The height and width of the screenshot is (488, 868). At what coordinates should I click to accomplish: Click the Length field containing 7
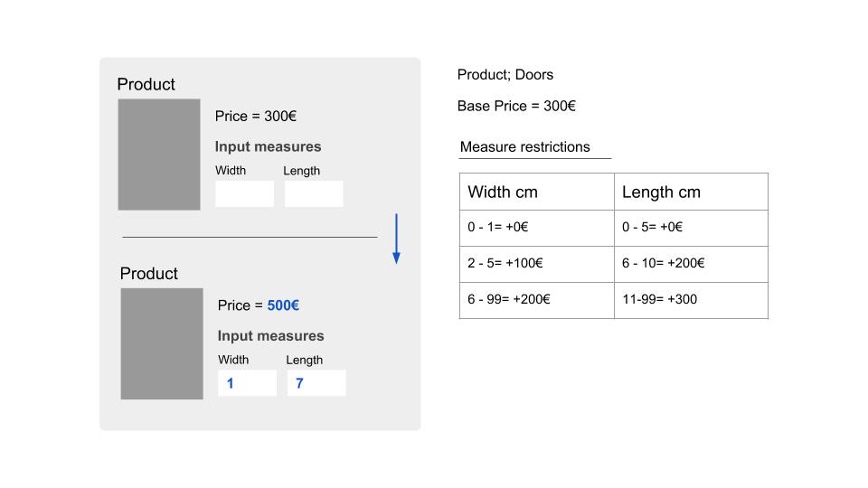(316, 383)
